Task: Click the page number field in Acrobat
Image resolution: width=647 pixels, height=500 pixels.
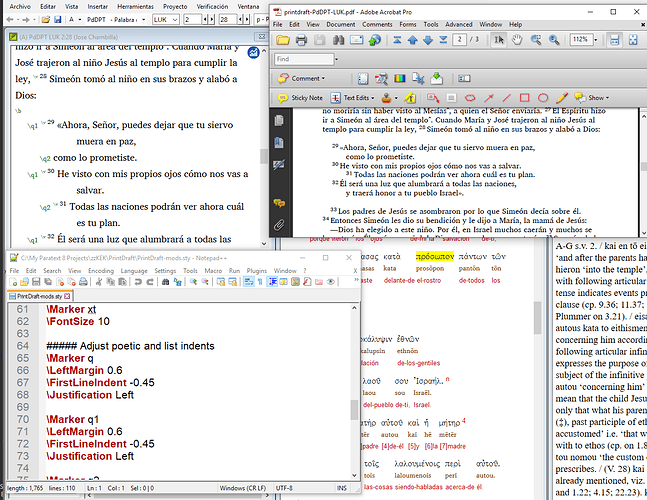Action: tap(460, 40)
